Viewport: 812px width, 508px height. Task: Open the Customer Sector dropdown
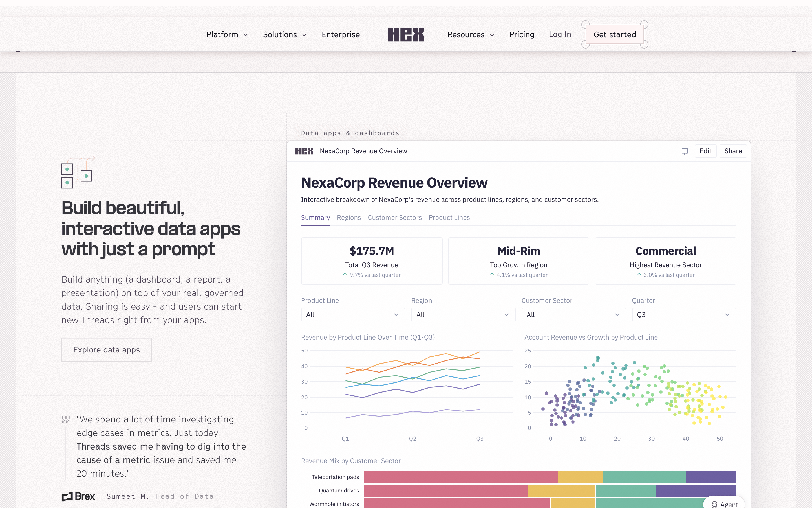pos(573,314)
